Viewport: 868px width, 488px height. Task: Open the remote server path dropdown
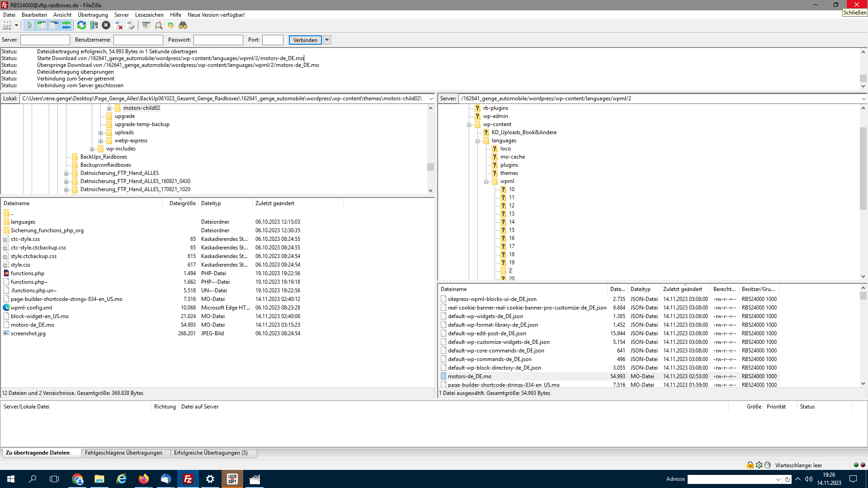coord(863,99)
